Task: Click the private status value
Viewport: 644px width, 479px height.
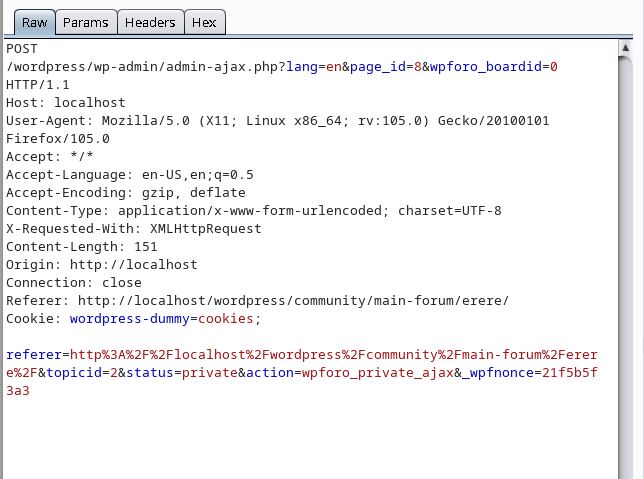Action: 210,373
